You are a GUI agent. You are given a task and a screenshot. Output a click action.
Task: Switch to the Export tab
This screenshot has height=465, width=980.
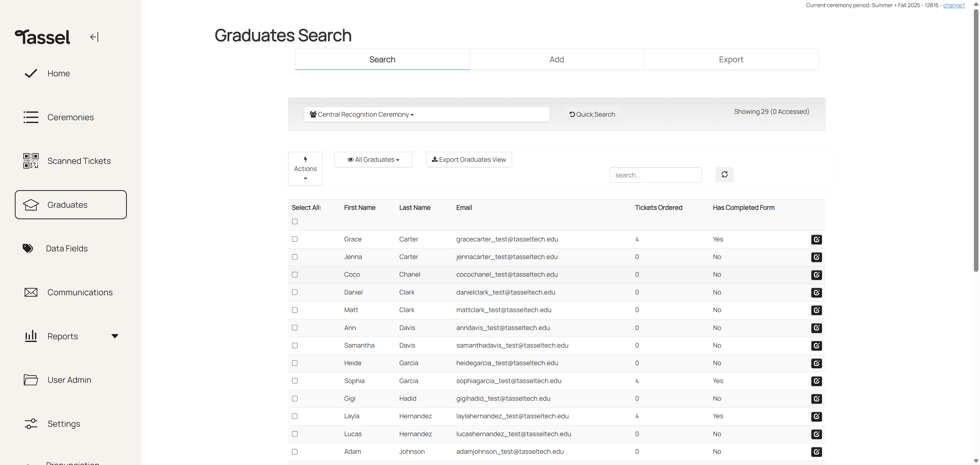tap(731, 59)
